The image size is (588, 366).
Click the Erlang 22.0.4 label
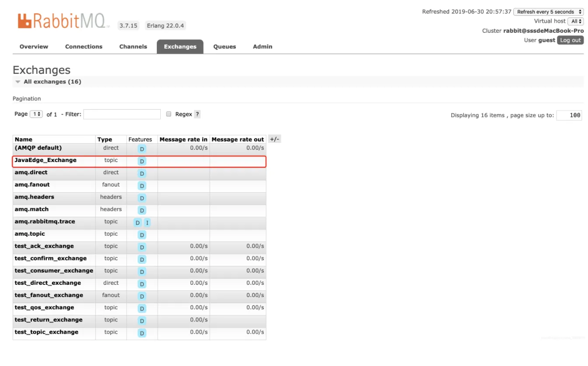pos(165,26)
